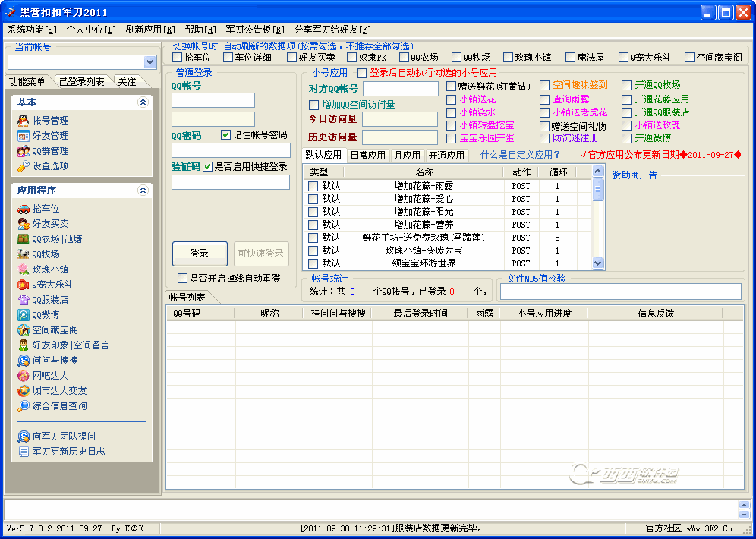Click the 对方QQ帐号 input field
This screenshot has height=539, width=756.
click(x=400, y=89)
